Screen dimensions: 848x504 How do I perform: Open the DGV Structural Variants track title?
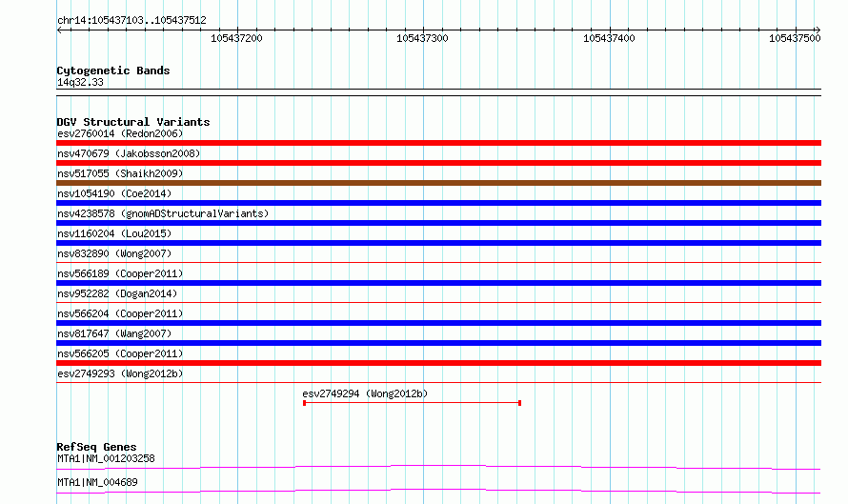133,122
